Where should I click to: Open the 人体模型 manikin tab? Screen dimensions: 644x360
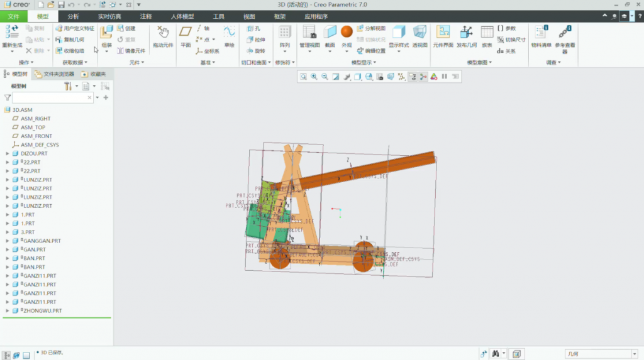182,16
